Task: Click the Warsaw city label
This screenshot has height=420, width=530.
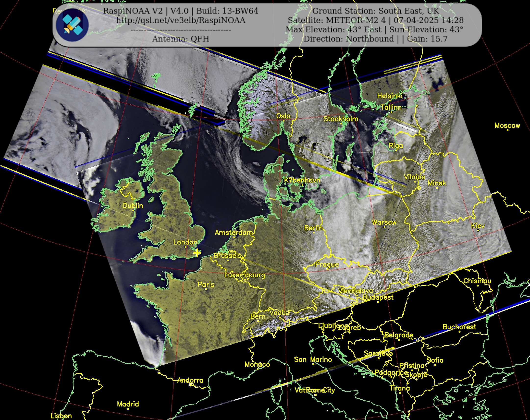Action: pyautogui.click(x=384, y=222)
